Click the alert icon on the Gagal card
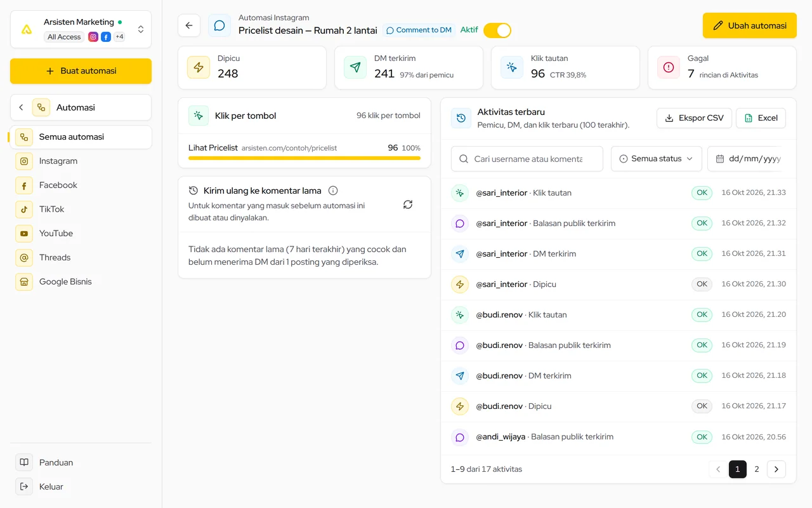812x508 pixels. tap(669, 67)
